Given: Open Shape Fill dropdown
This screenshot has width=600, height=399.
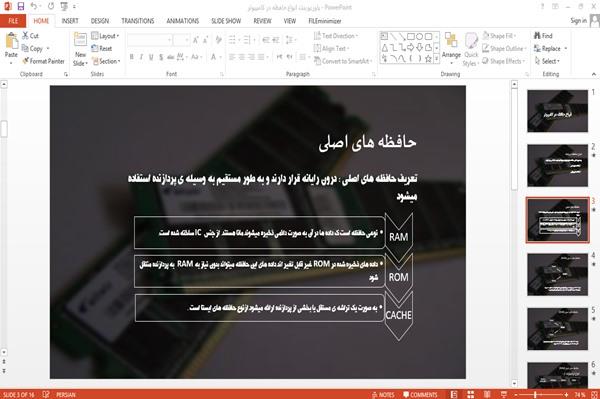Looking at the screenshot, I should (499, 36).
